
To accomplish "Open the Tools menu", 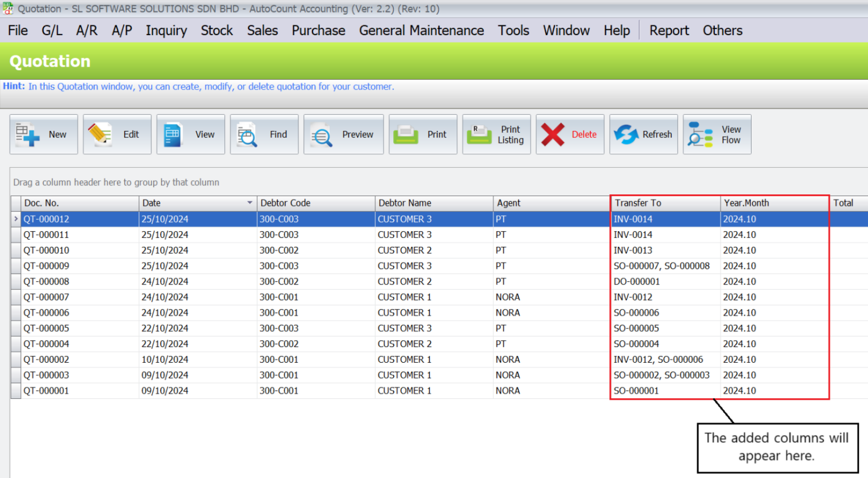I will pyautogui.click(x=514, y=31).
